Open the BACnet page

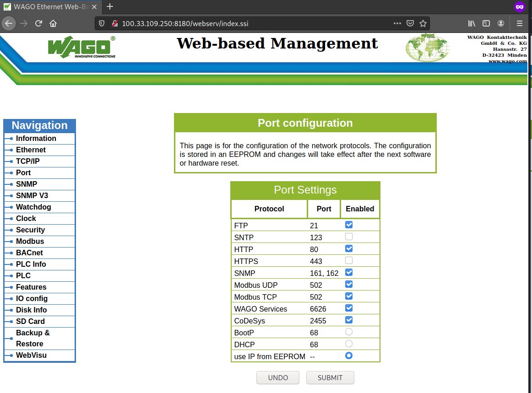click(x=29, y=253)
